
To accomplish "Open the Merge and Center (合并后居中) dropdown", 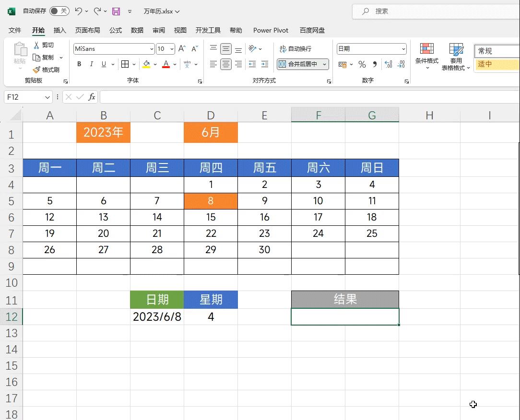I will coord(325,64).
